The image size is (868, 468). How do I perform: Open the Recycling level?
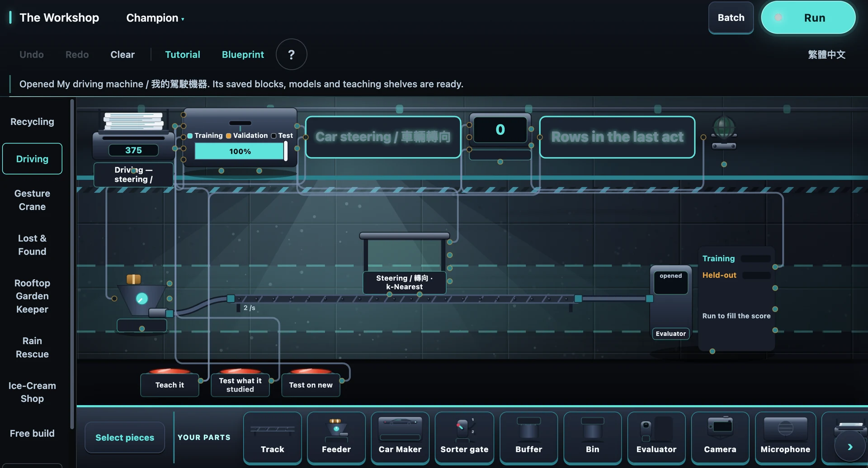[32, 122]
